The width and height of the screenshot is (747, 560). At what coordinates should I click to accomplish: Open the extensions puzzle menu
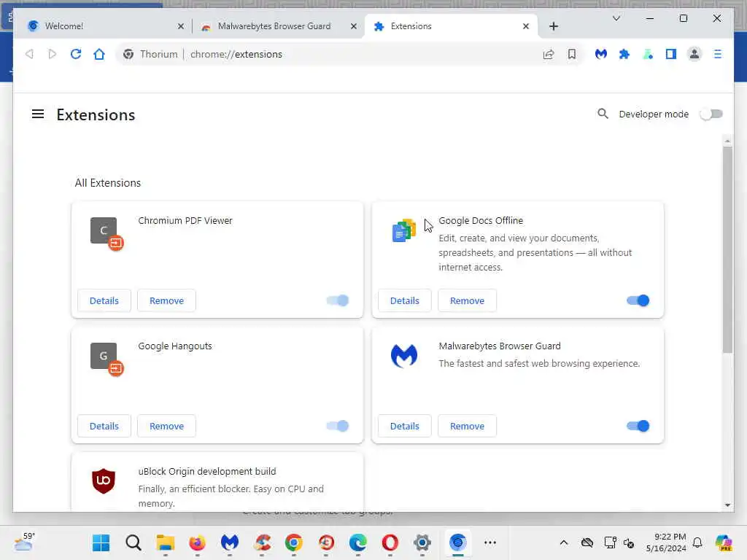coord(624,54)
